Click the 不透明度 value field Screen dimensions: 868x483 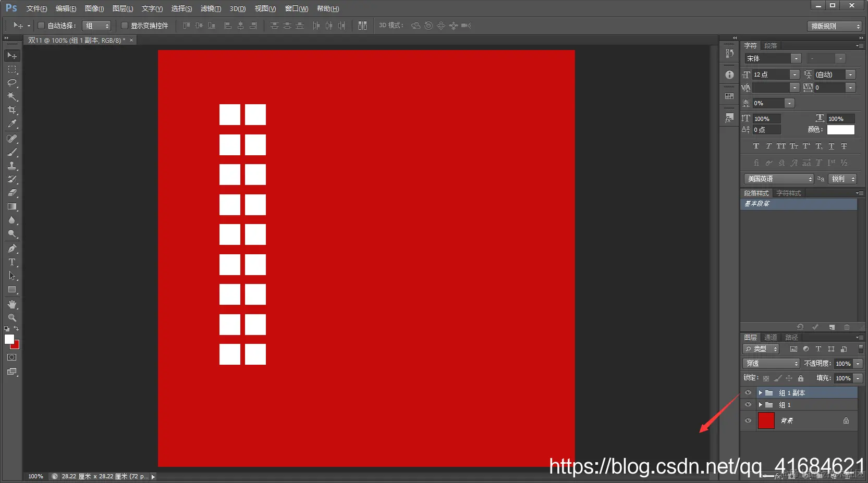pyautogui.click(x=843, y=364)
